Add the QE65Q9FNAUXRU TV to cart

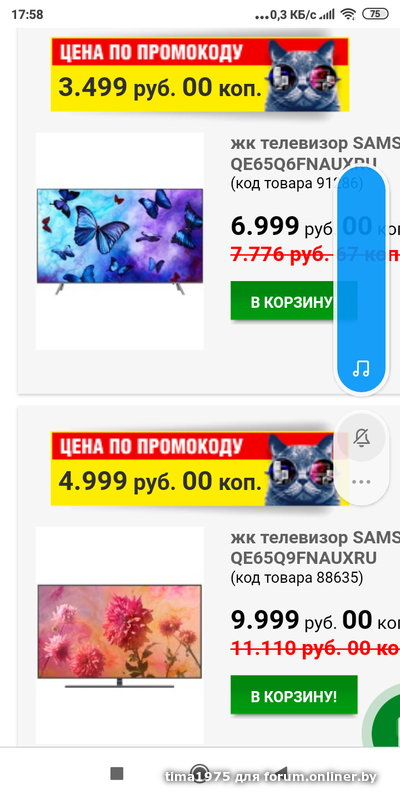click(294, 695)
